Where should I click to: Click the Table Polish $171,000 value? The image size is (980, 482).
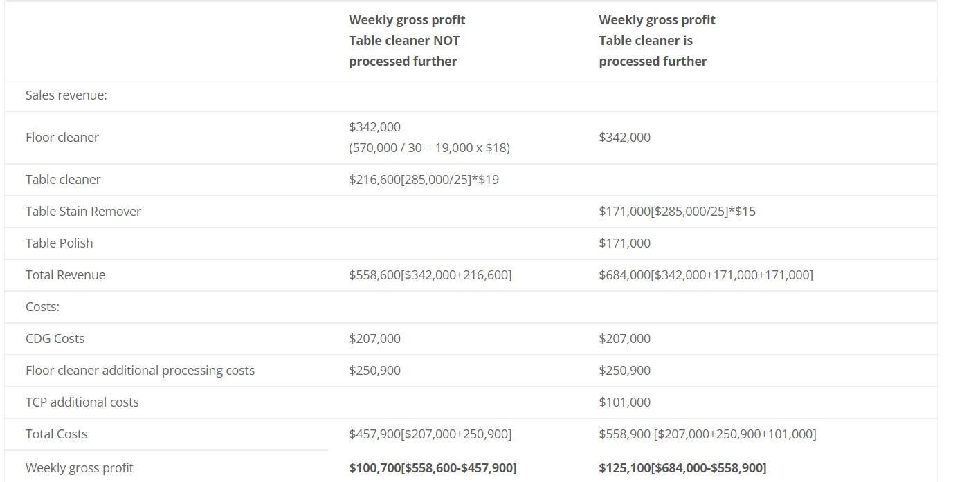pyautogui.click(x=625, y=243)
